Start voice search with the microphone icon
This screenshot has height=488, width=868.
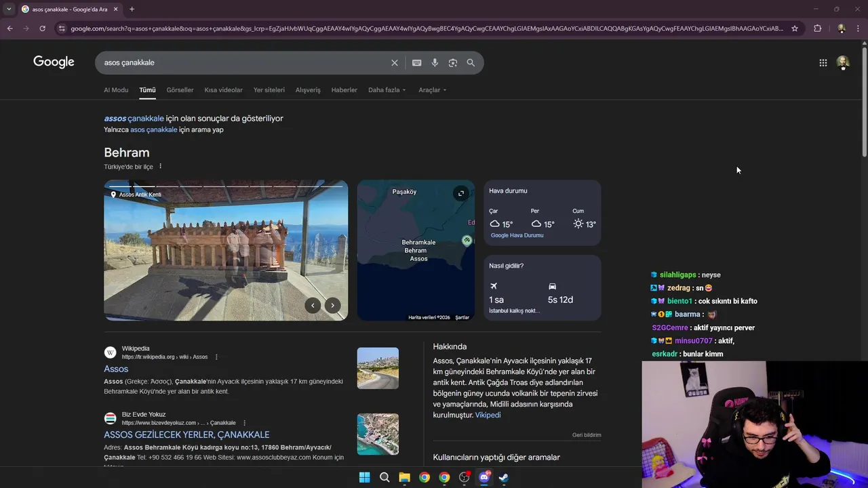435,62
